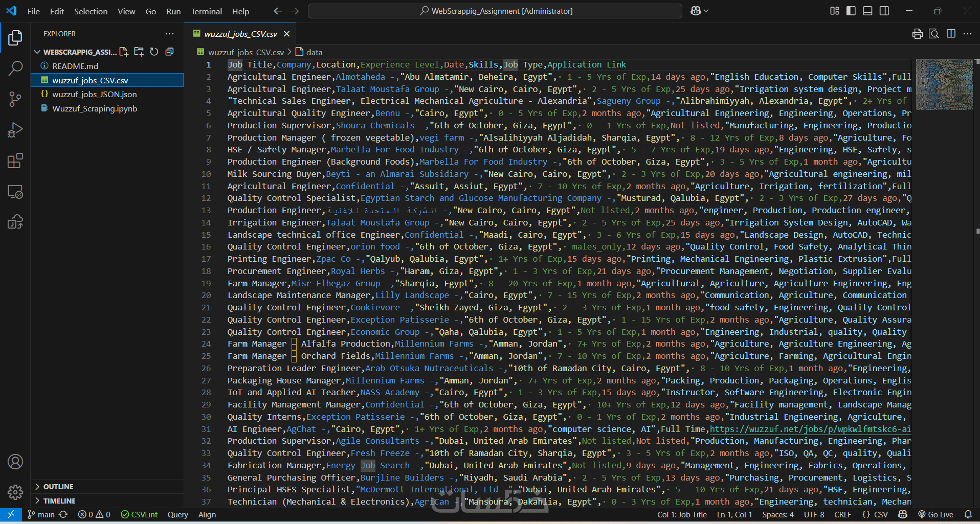Image resolution: width=980 pixels, height=524 pixels.
Task: Open the Edit menu
Action: coord(57,11)
